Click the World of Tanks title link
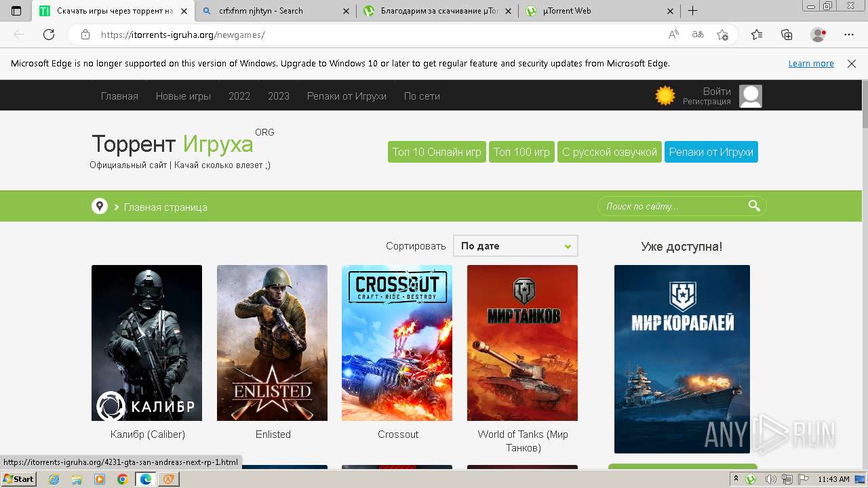This screenshot has width=868, height=488. [x=523, y=441]
